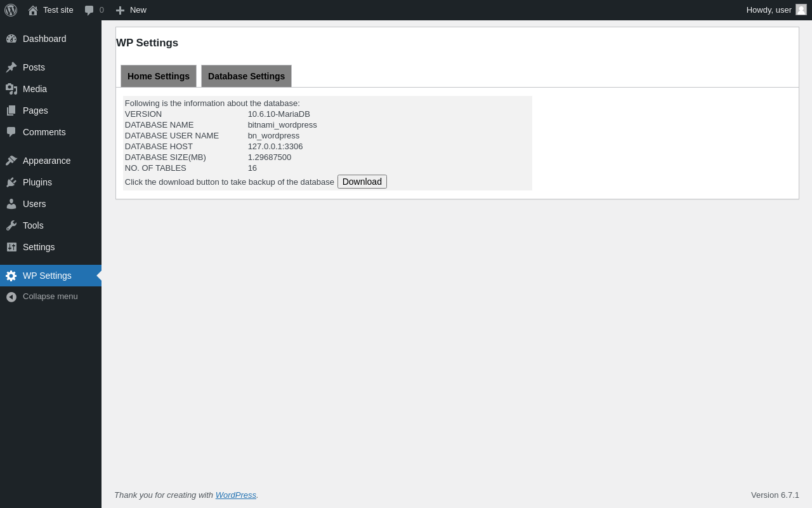Select the Posts pushpin icon

[x=11, y=67]
